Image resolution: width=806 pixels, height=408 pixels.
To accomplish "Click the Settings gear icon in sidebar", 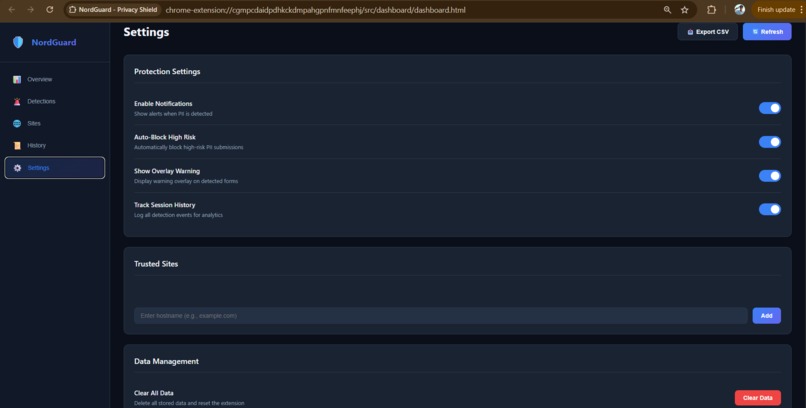I will pos(17,168).
